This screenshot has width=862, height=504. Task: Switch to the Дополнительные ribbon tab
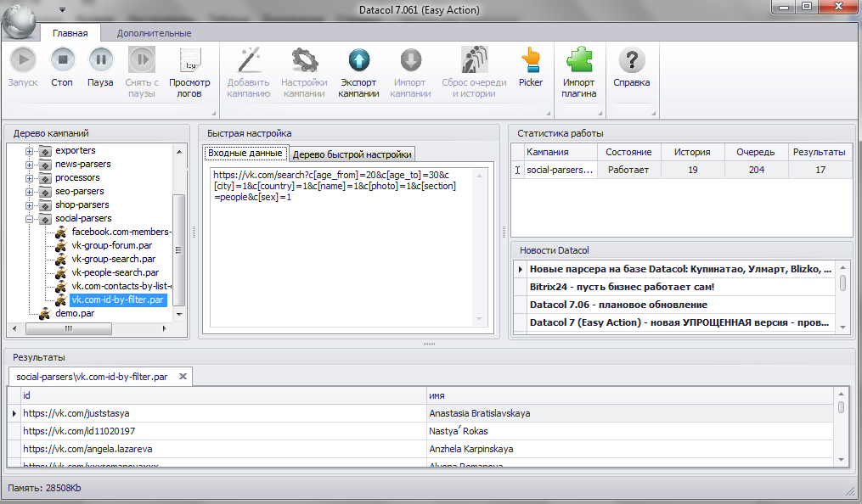point(154,33)
